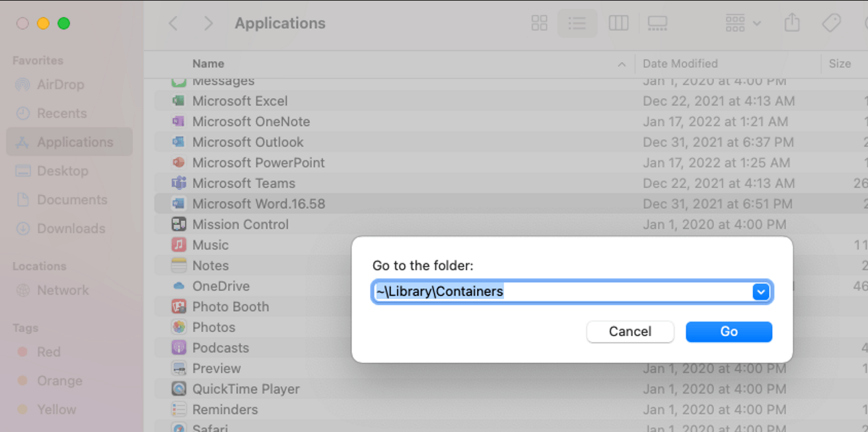Click the Tags section heading

point(25,328)
